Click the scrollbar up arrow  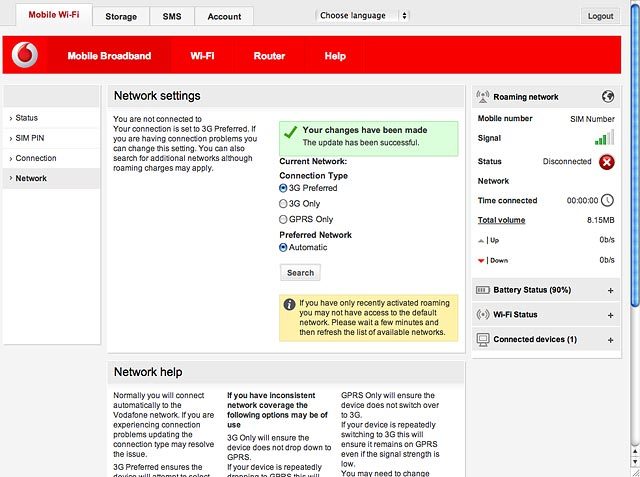pos(635,452)
